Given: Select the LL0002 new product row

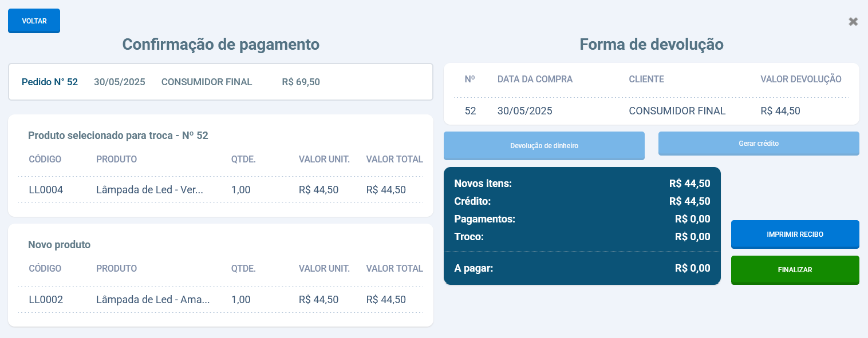Looking at the screenshot, I should click(220, 300).
